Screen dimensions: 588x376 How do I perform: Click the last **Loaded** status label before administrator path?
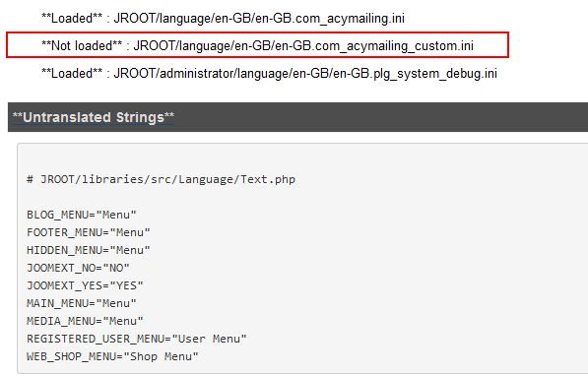pyautogui.click(x=72, y=73)
